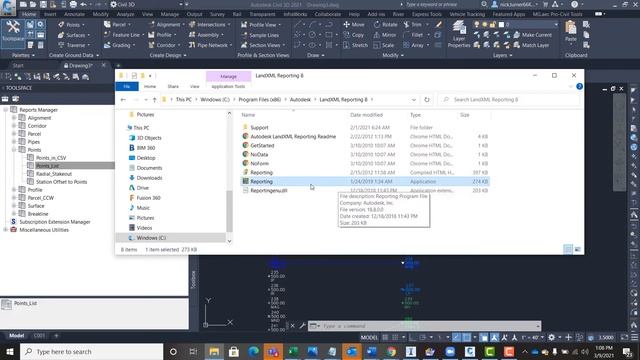
Task: Expand the Alignment node in Reports Manager
Action: point(14,118)
